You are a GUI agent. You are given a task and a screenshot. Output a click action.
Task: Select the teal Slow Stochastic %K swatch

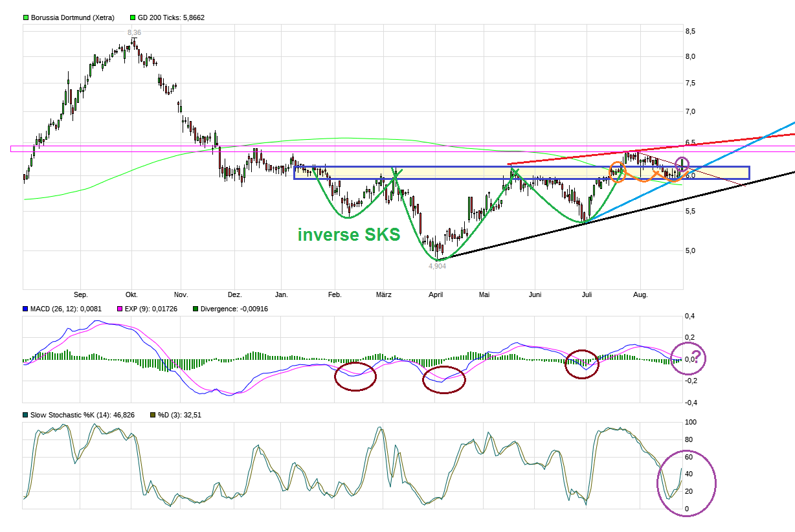(26, 415)
